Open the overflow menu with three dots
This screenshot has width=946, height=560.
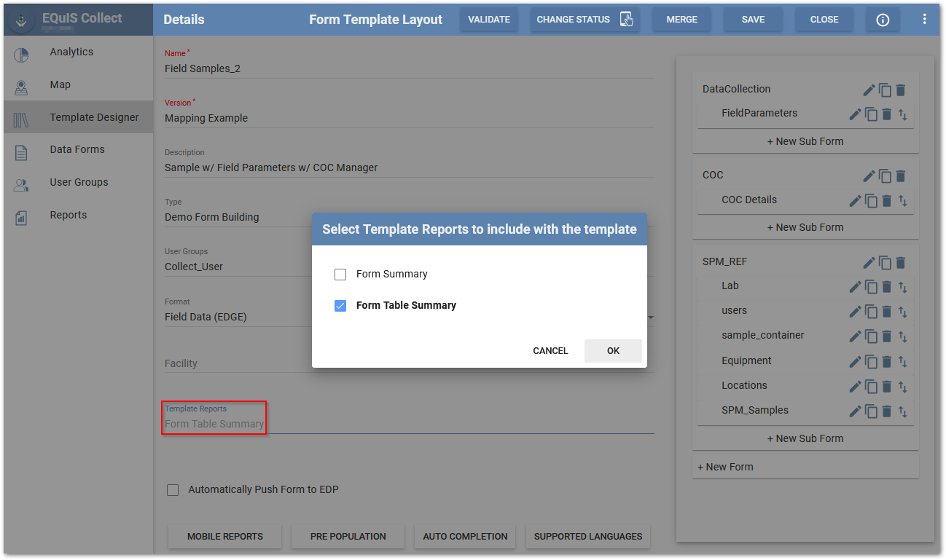pos(924,20)
